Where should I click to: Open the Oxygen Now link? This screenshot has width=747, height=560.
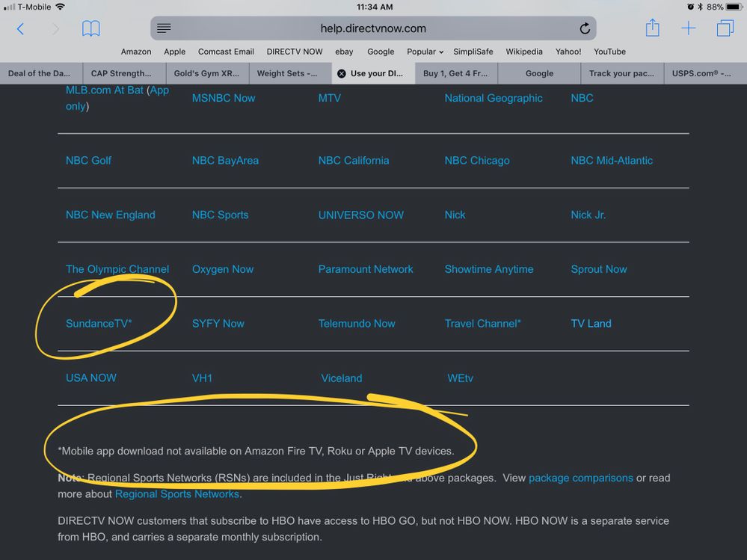[x=223, y=269]
